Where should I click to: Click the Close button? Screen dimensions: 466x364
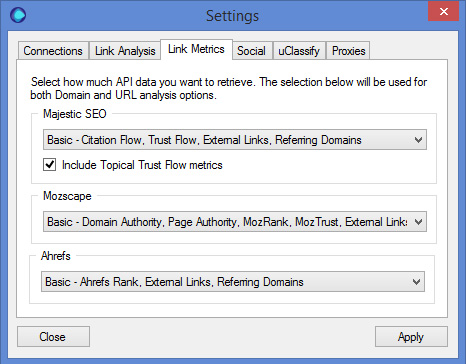pyautogui.click(x=53, y=337)
